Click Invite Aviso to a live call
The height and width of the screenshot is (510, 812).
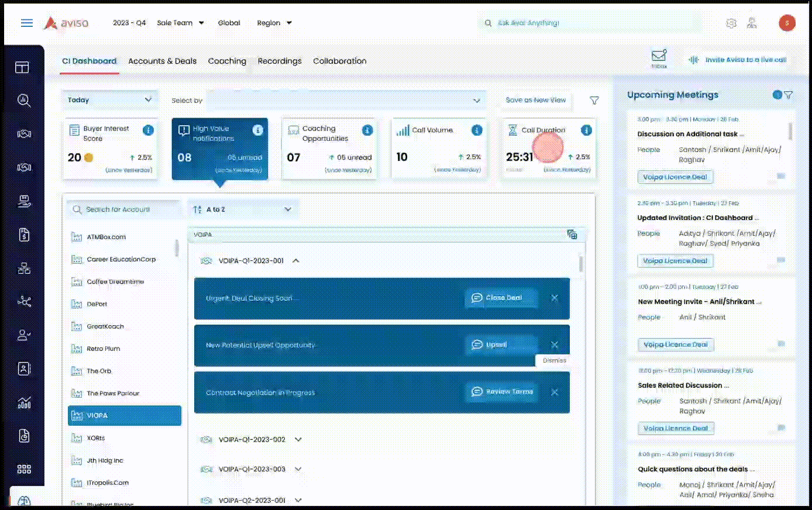click(738, 60)
